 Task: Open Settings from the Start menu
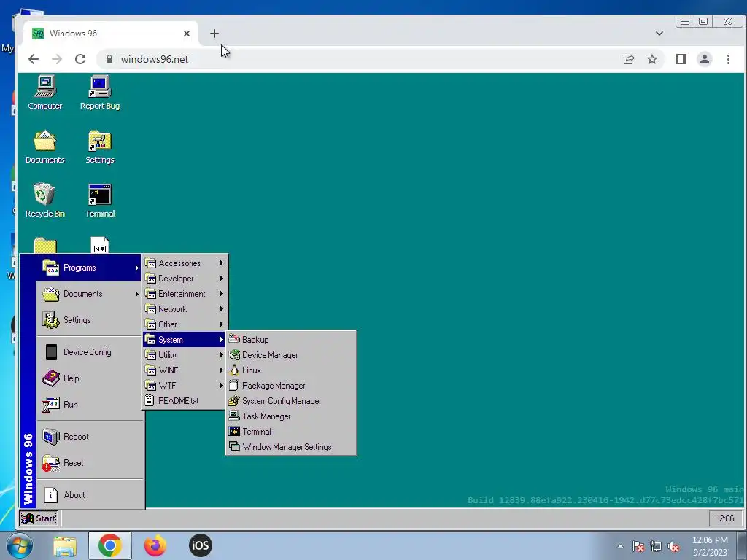click(x=89, y=320)
